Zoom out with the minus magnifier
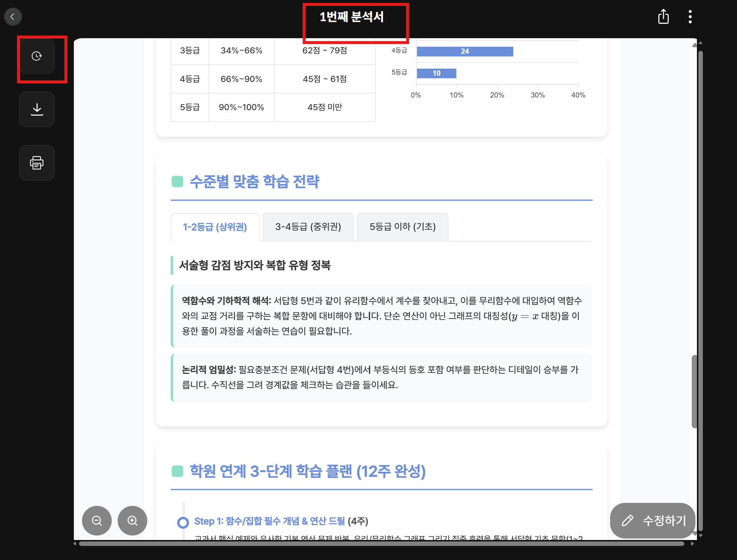Image resolution: width=737 pixels, height=560 pixels. 97,521
